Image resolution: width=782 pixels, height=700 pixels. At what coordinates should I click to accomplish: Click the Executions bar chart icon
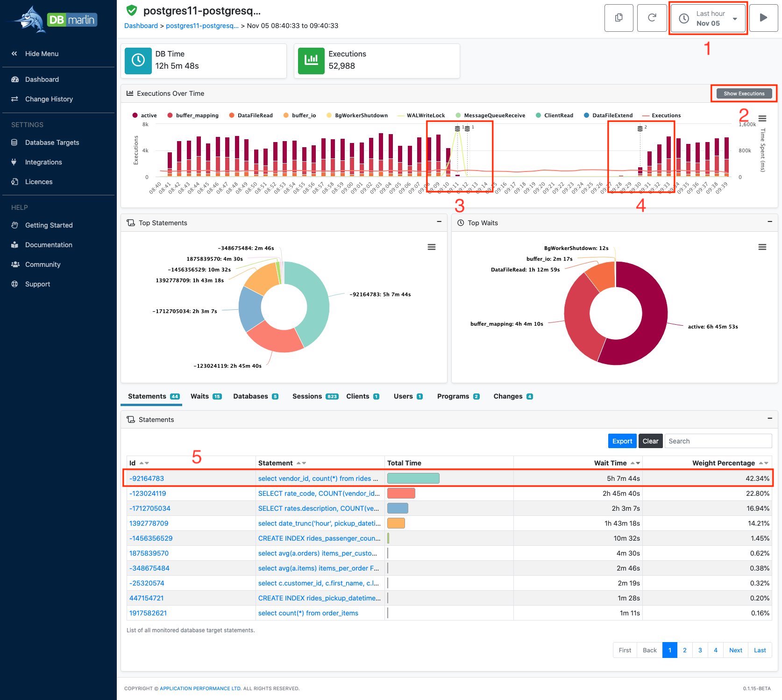point(311,60)
